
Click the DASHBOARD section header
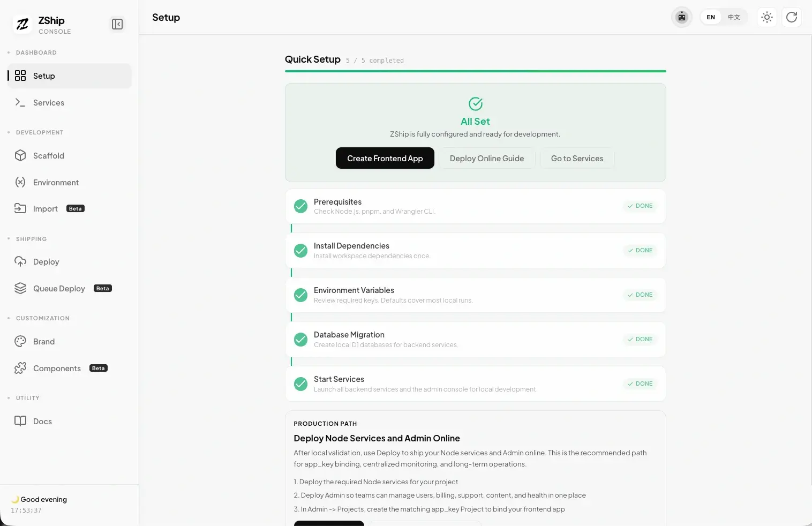click(36, 52)
